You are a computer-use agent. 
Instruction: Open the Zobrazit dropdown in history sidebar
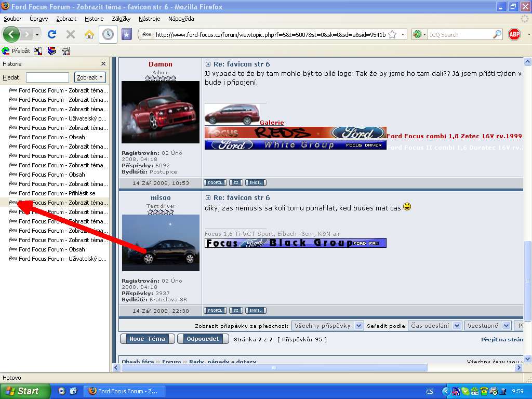click(90, 77)
